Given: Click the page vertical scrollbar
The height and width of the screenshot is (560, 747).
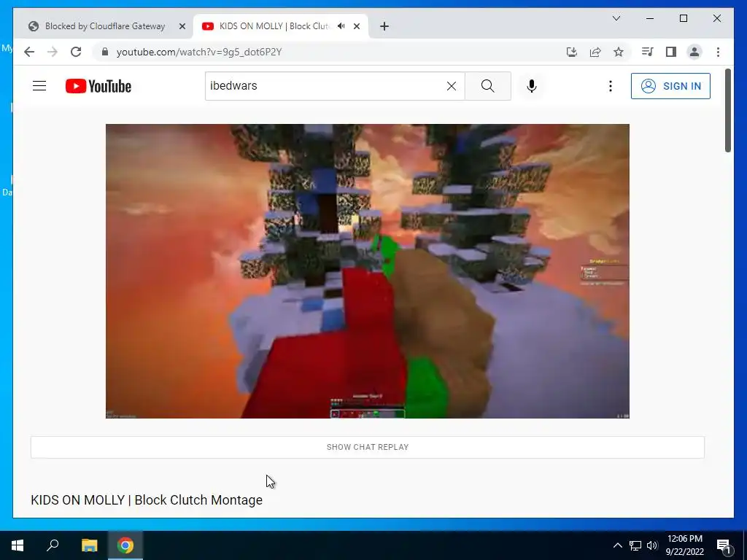Looking at the screenshot, I should click(728, 111).
